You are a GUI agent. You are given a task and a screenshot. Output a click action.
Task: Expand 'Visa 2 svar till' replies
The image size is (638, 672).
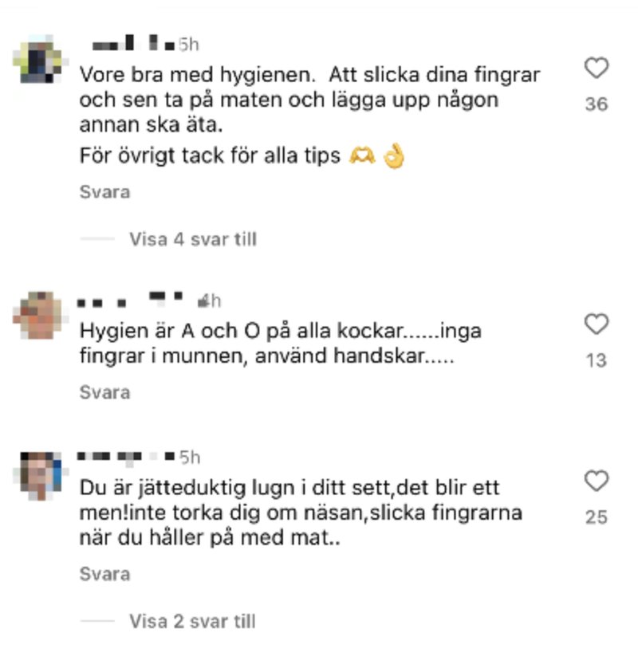[x=192, y=622]
